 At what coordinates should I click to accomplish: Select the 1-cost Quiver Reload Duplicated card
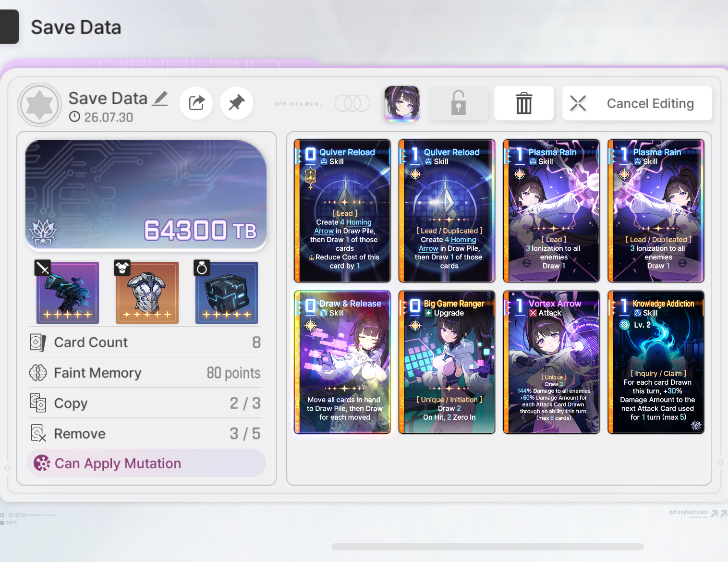pyautogui.click(x=447, y=211)
